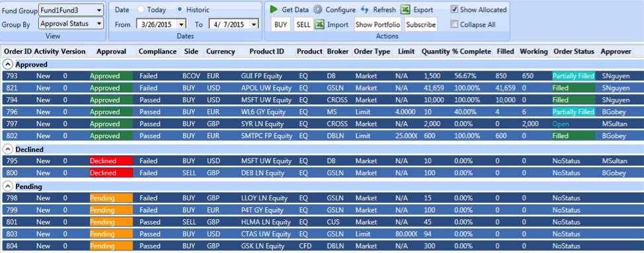Screen dimensions: 644x253
Task: Select the Historic radio button
Action: (179, 9)
